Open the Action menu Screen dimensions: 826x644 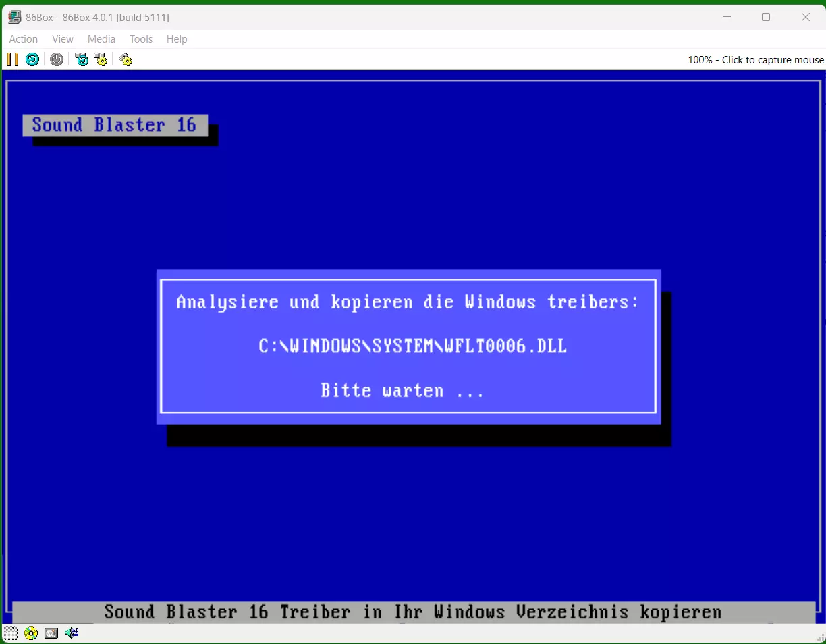coord(24,39)
